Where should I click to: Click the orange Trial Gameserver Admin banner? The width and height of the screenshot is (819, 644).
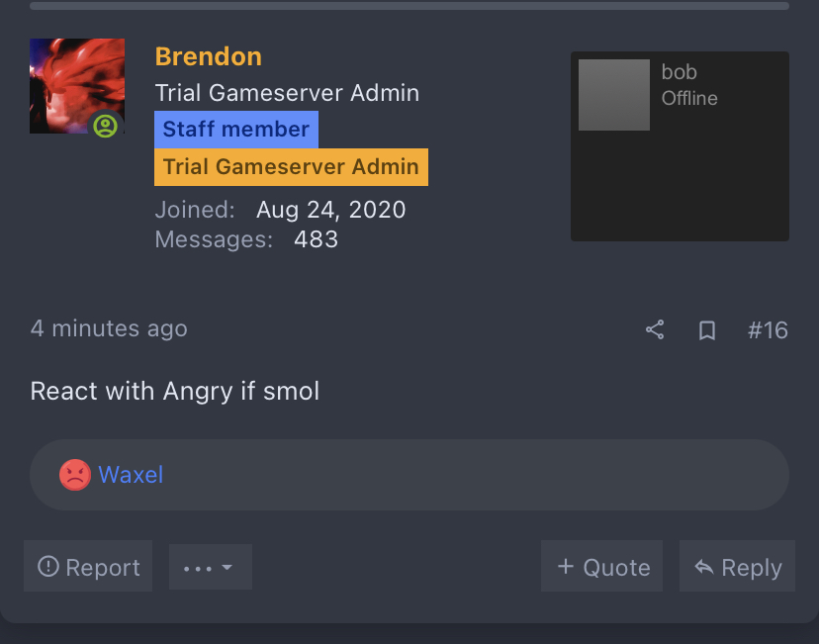291,166
